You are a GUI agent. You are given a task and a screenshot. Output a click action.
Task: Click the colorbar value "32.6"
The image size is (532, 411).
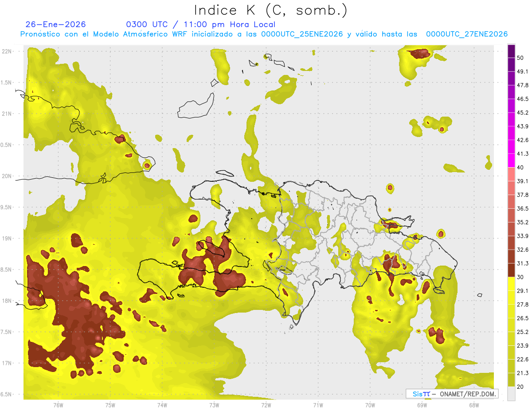pyautogui.click(x=523, y=250)
